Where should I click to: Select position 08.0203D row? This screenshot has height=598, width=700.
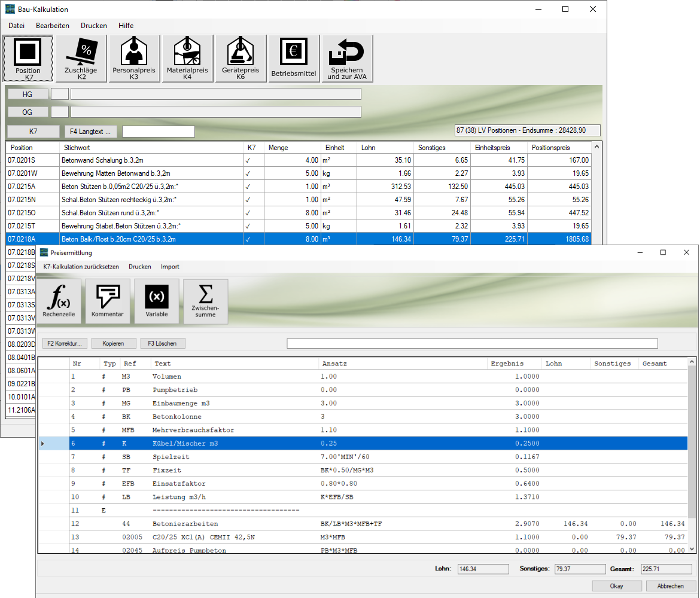[21, 344]
